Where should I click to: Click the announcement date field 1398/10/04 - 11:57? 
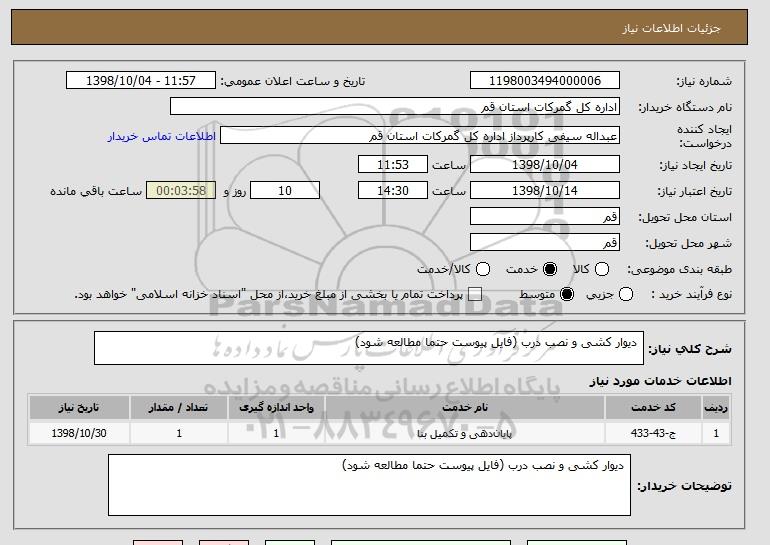pos(141,81)
